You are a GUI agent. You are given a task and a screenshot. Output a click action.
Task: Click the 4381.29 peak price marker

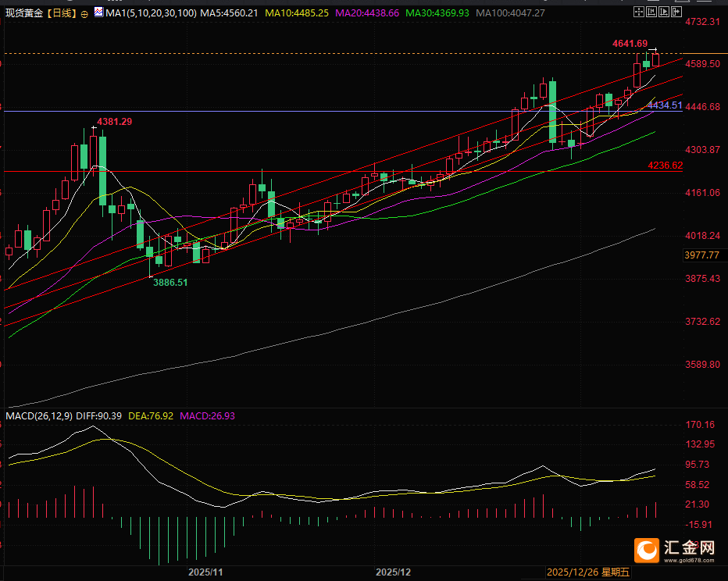(114, 122)
